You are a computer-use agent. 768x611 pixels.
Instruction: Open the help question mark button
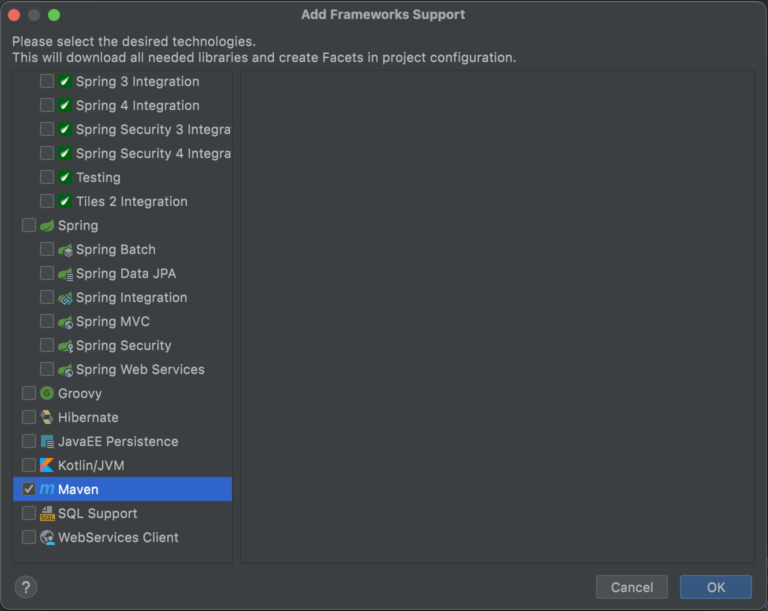(x=27, y=587)
